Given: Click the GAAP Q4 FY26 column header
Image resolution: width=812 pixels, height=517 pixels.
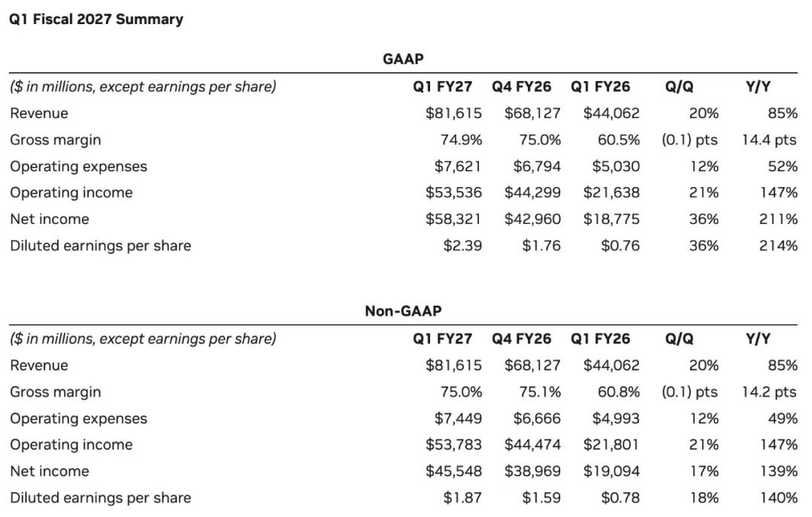Looking at the screenshot, I should (x=522, y=86).
